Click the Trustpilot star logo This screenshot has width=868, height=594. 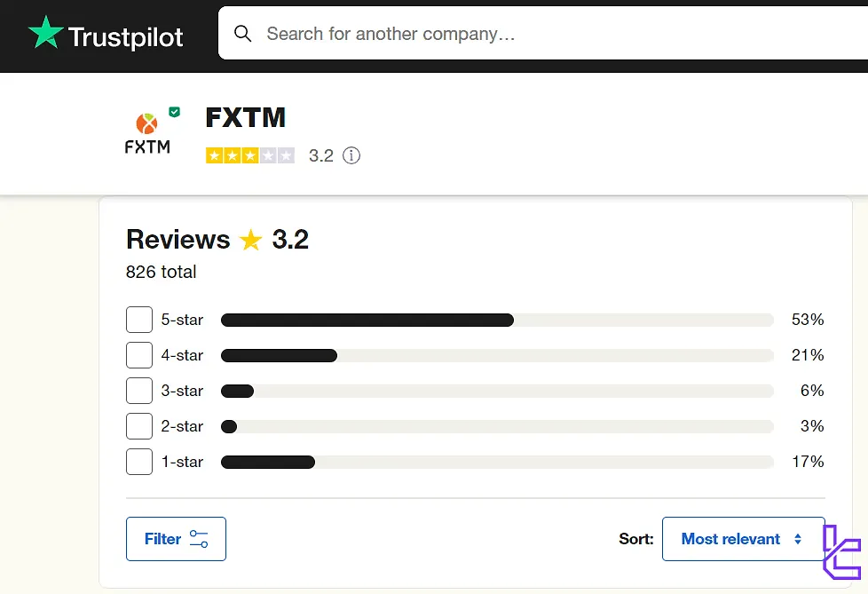(45, 34)
